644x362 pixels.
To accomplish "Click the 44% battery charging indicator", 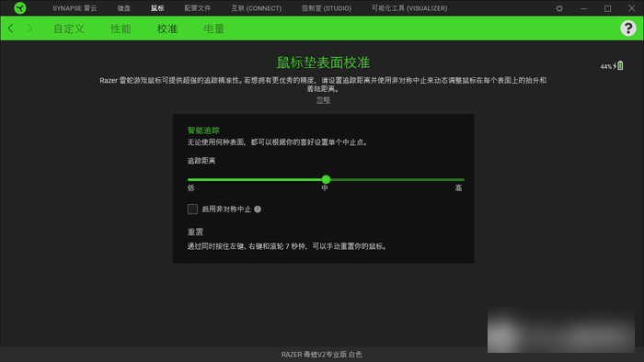I will [x=612, y=65].
